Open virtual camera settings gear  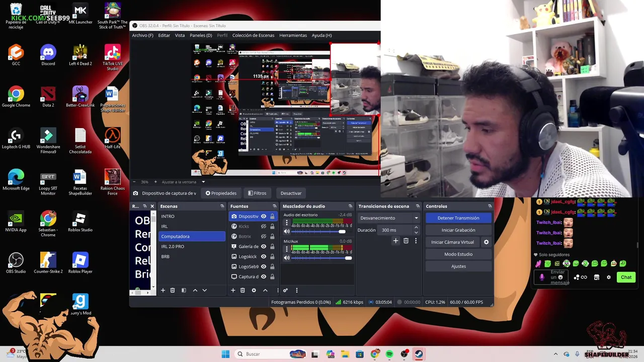(x=486, y=242)
